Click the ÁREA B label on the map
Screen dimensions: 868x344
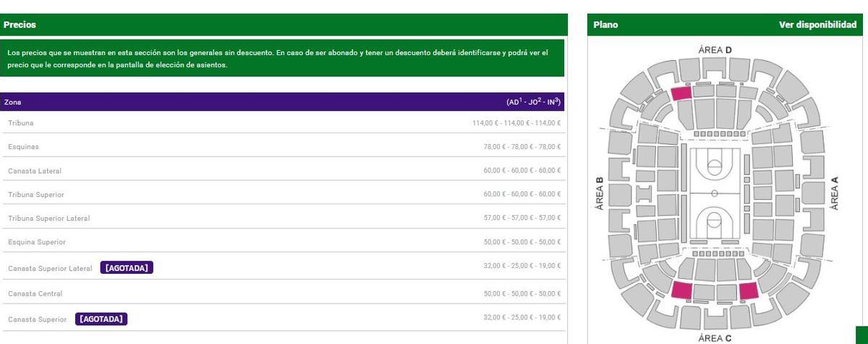tap(599, 193)
